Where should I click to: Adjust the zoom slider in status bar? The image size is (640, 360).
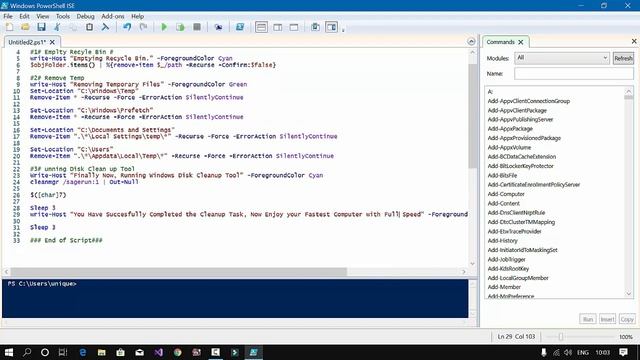tap(561, 337)
